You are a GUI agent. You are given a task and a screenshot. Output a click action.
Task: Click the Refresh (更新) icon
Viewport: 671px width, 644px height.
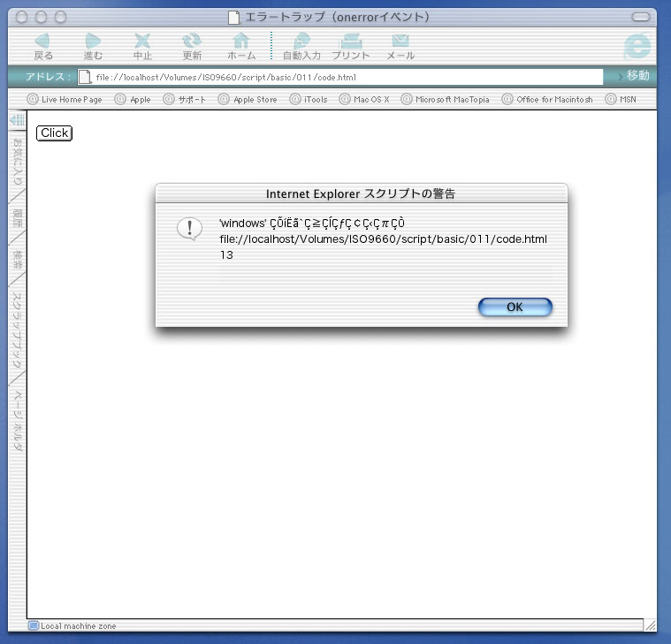[x=192, y=41]
